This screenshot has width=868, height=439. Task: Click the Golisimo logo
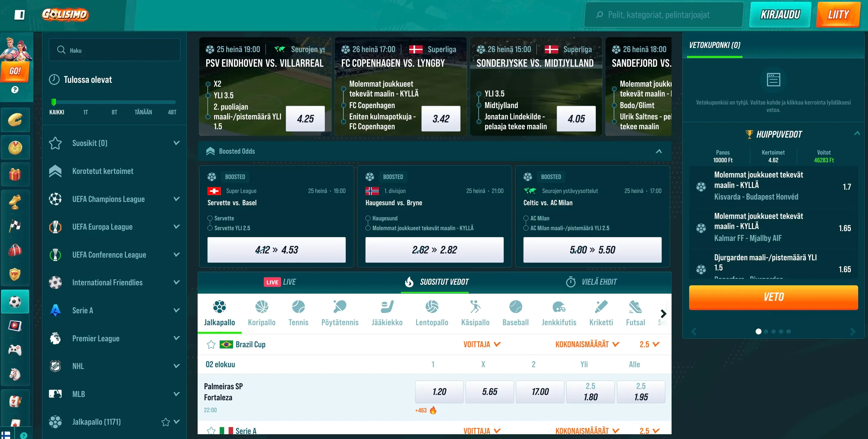point(65,15)
